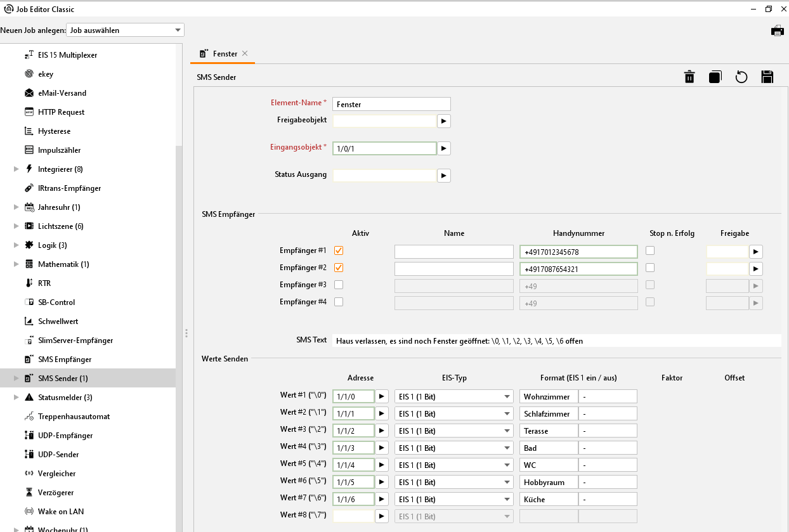Image resolution: width=789 pixels, height=532 pixels.
Task: Click arrow button next to Freigabeobjekt field
Action: (443, 120)
